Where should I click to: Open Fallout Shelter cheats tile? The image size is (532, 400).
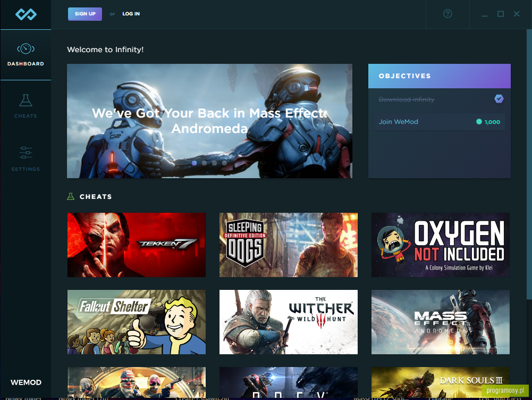pos(137,322)
